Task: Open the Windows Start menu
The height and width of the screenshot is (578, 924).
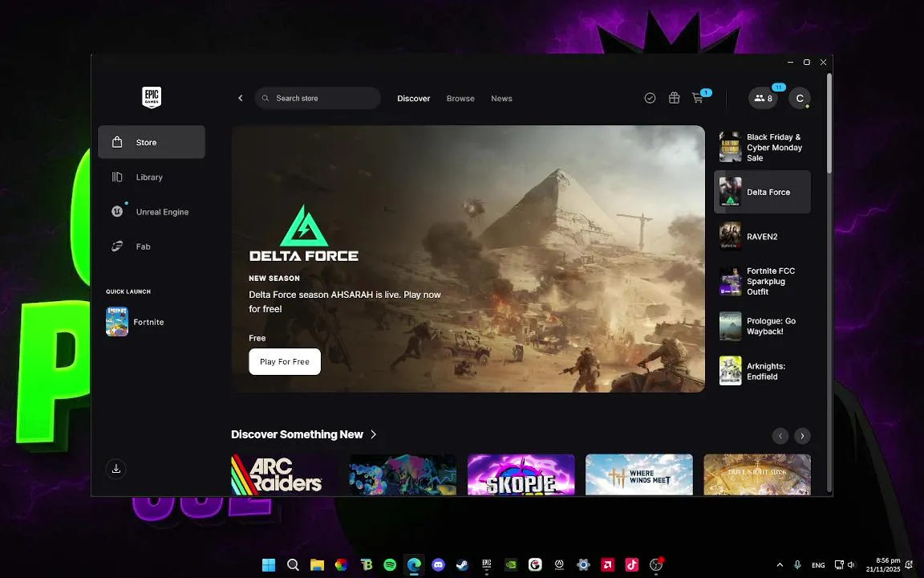Action: pyautogui.click(x=269, y=564)
